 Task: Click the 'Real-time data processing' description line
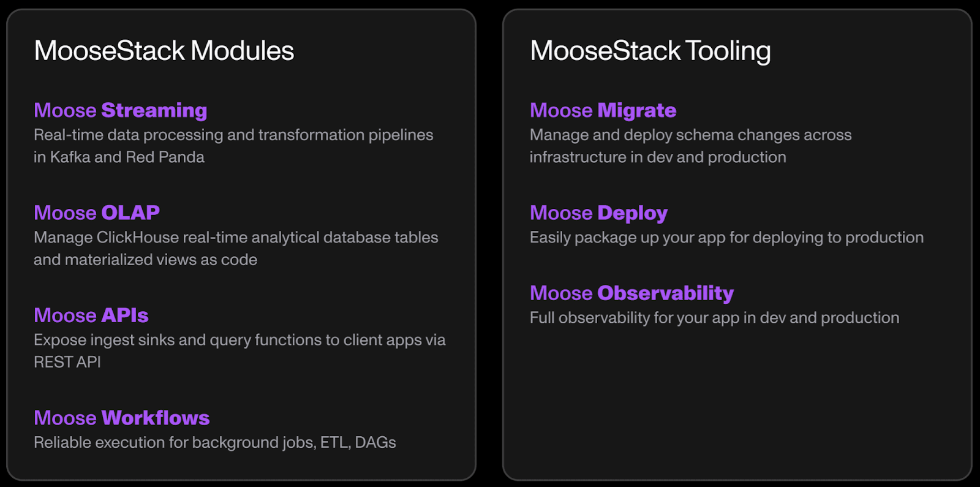(233, 135)
